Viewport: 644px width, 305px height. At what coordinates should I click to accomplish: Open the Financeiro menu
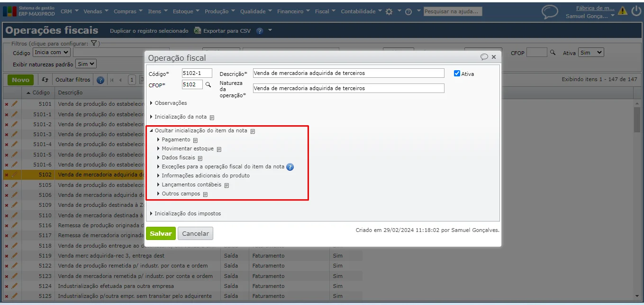pos(294,11)
